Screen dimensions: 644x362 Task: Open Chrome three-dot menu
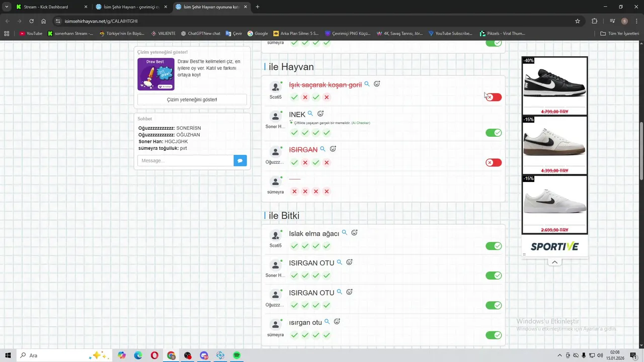point(636,21)
